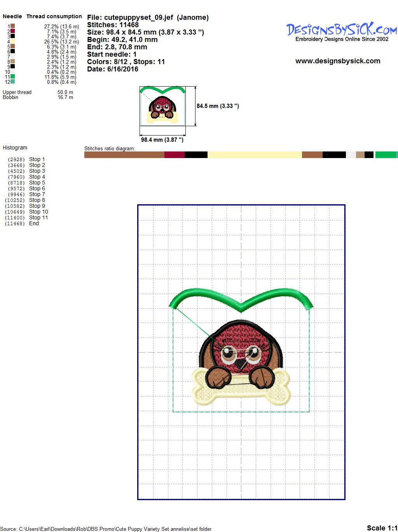Click the small puppy design thumbnail
The width and height of the screenshot is (398, 532).
[162, 106]
